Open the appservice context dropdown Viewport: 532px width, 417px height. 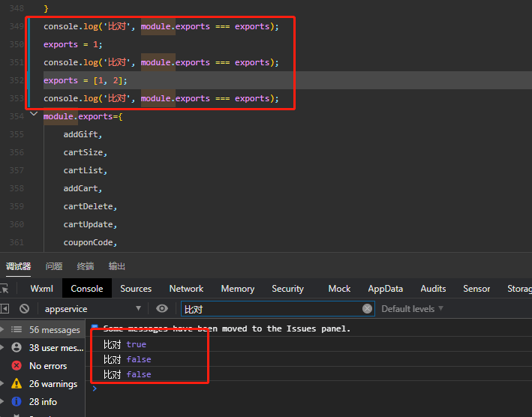93,308
